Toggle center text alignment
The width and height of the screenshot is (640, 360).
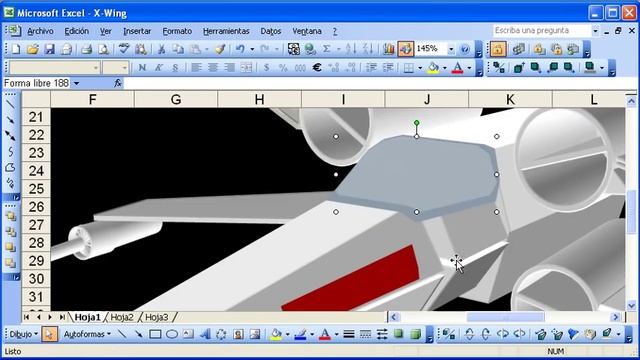[213, 67]
